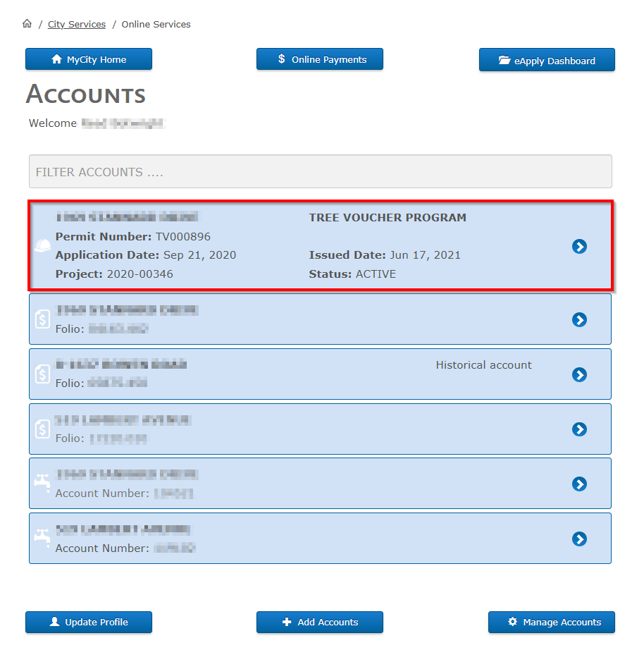The image size is (644, 650).
Task: Open last water account arrow
Action: (x=579, y=539)
